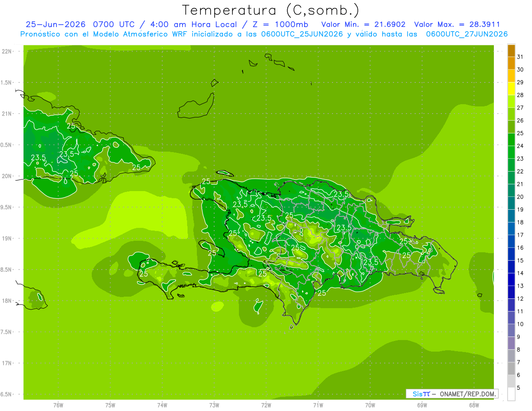Click the "71W" longitude axis label
The image size is (532, 411).
318,405
